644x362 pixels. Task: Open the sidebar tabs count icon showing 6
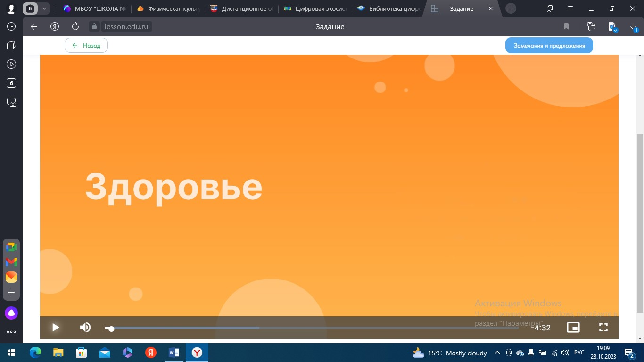11,83
